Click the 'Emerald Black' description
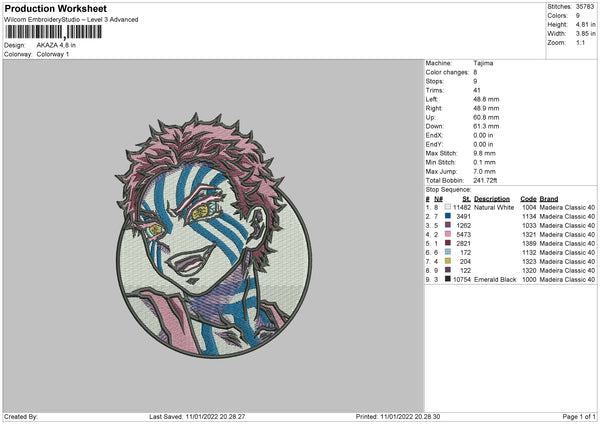The width and height of the screenshot is (600, 424). pos(495,280)
